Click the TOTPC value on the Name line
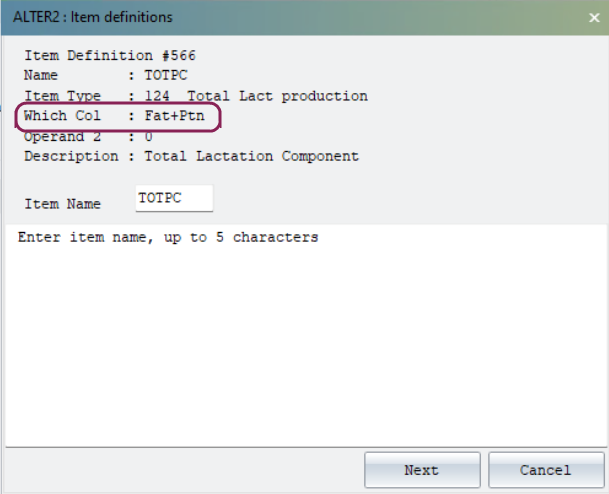Viewport: 609px width, 494px height. coord(165,75)
